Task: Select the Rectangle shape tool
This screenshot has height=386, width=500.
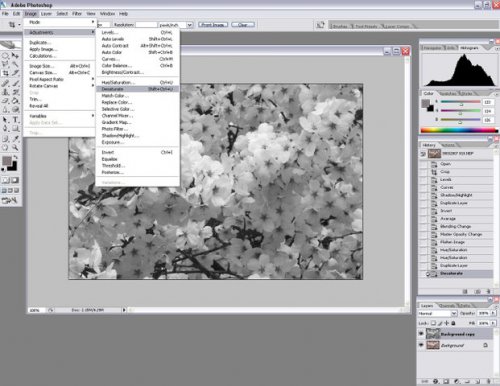Action: pos(15,128)
